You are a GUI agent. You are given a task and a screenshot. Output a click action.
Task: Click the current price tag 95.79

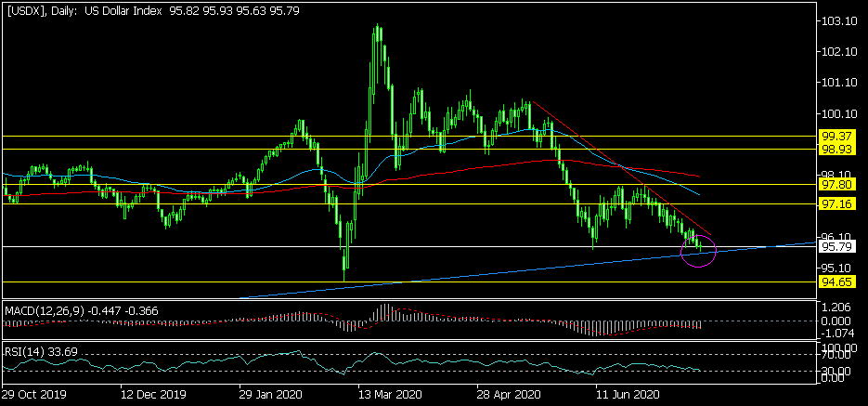(x=837, y=246)
